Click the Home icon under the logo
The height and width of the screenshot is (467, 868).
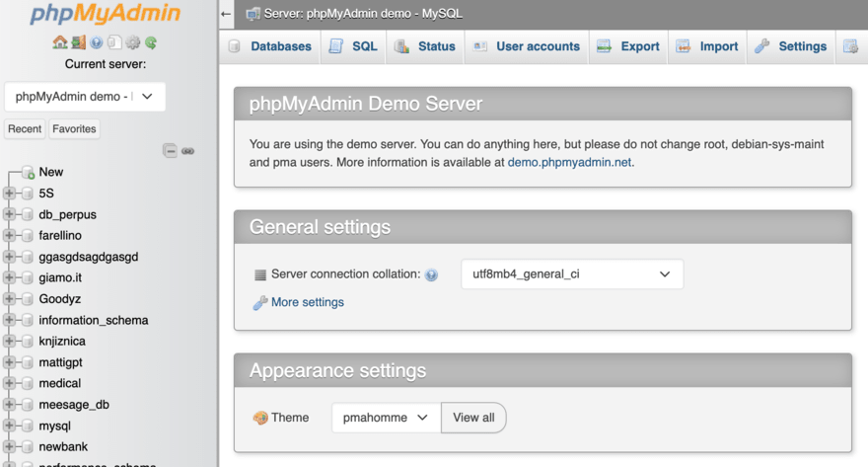(60, 42)
